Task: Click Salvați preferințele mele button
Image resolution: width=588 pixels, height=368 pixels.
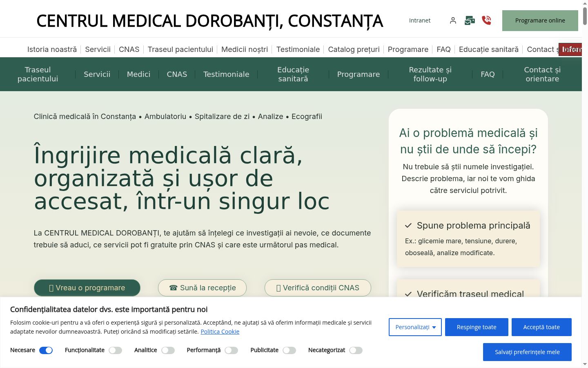Action: coord(527,352)
